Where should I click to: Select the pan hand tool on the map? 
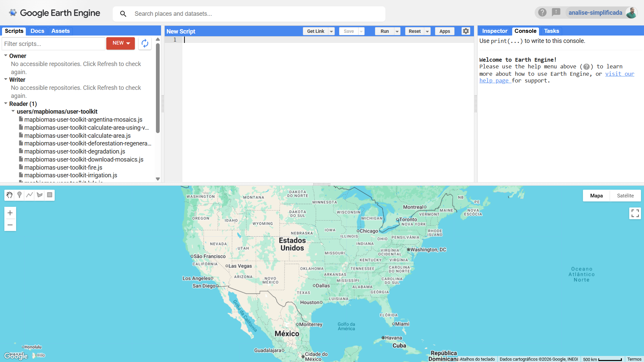click(x=9, y=195)
